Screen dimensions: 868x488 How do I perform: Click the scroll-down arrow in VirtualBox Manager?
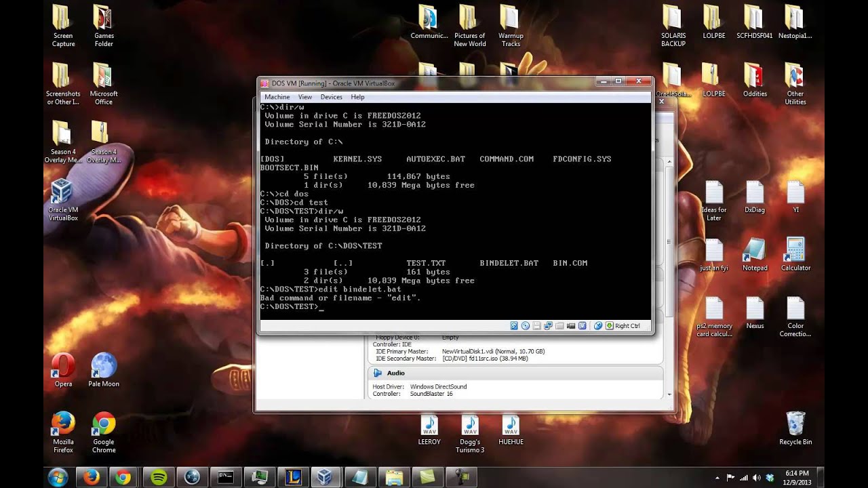click(670, 394)
